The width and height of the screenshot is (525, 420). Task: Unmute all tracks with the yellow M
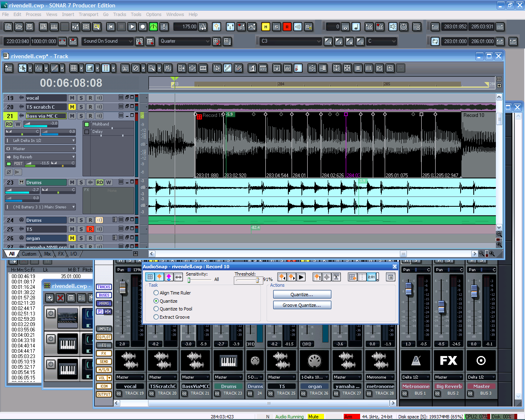coord(266,27)
